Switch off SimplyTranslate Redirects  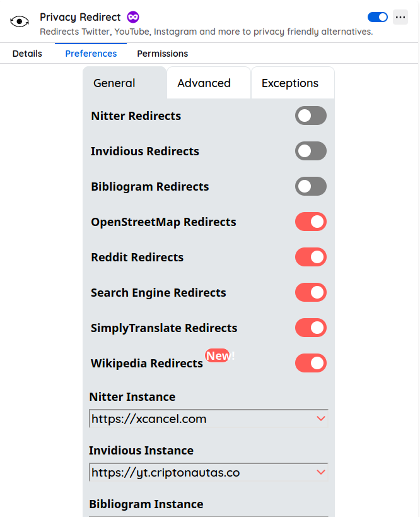tap(310, 328)
